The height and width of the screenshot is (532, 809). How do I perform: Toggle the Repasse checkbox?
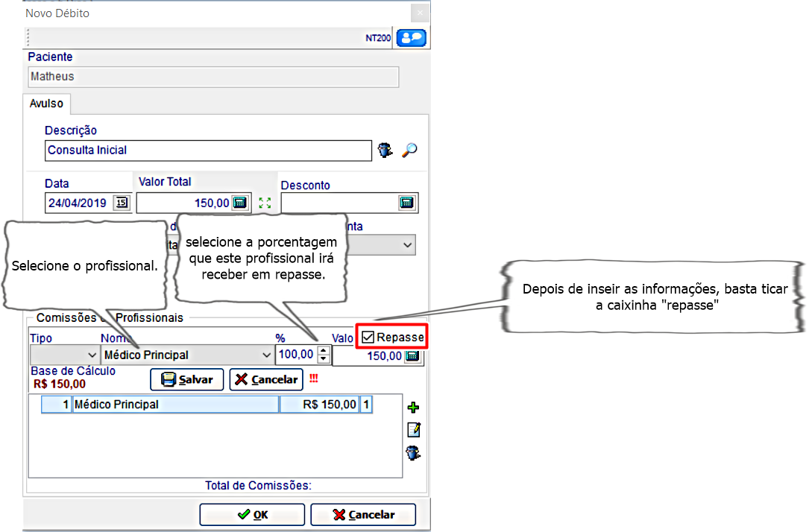(x=368, y=338)
